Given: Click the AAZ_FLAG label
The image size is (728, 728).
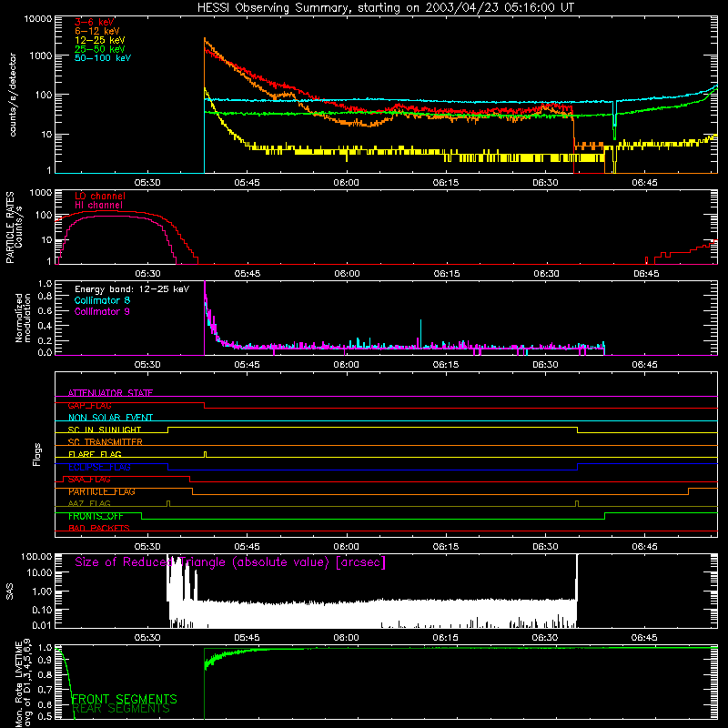Looking at the screenshot, I should (x=89, y=503).
